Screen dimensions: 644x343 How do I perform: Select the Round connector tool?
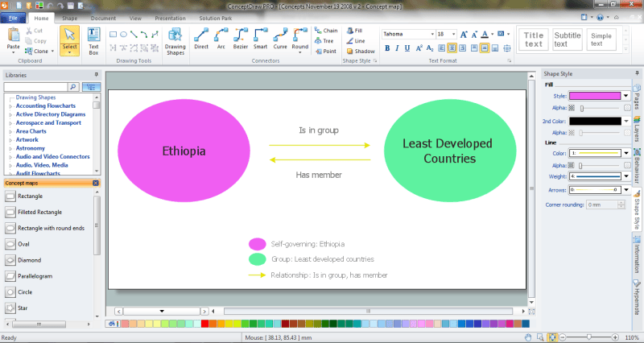[x=300, y=40]
